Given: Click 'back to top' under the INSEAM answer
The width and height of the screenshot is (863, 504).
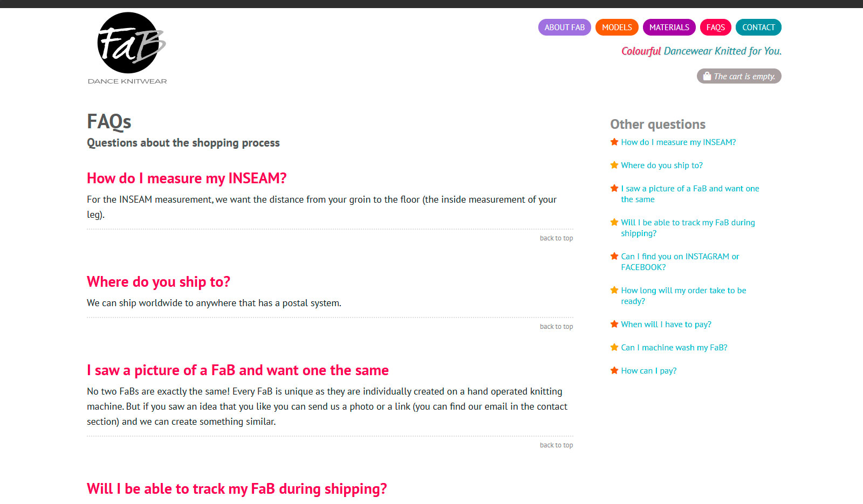Looking at the screenshot, I should pos(556,238).
